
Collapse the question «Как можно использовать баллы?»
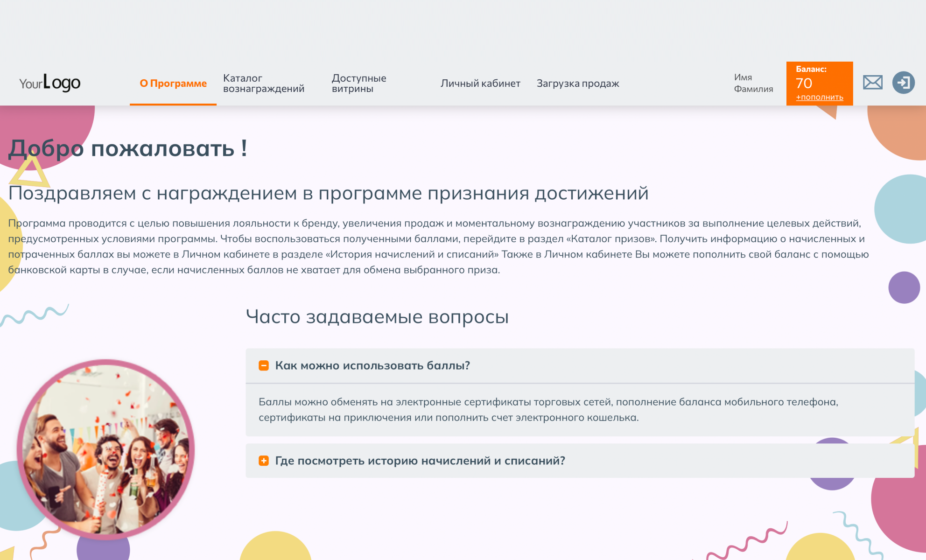(373, 366)
